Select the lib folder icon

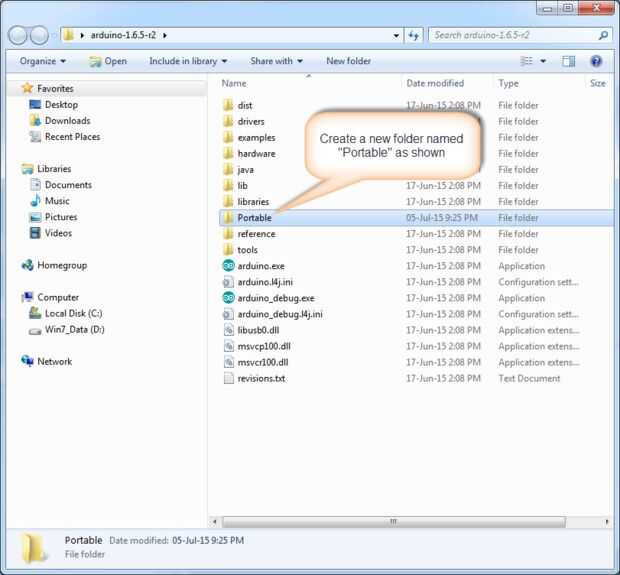228,185
